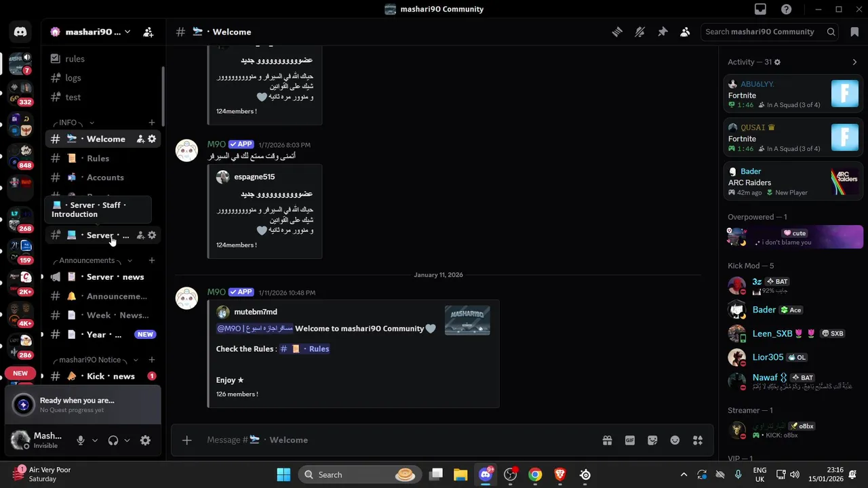Click the NEW unread servers pill
This screenshot has width=868, height=488.
tap(20, 373)
